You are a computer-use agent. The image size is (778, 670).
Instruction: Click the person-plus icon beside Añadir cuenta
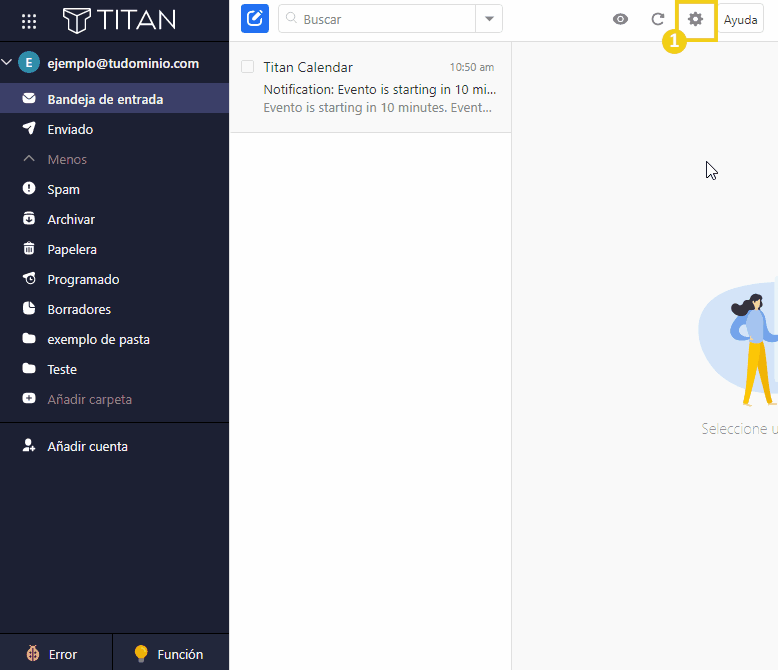[29, 445]
